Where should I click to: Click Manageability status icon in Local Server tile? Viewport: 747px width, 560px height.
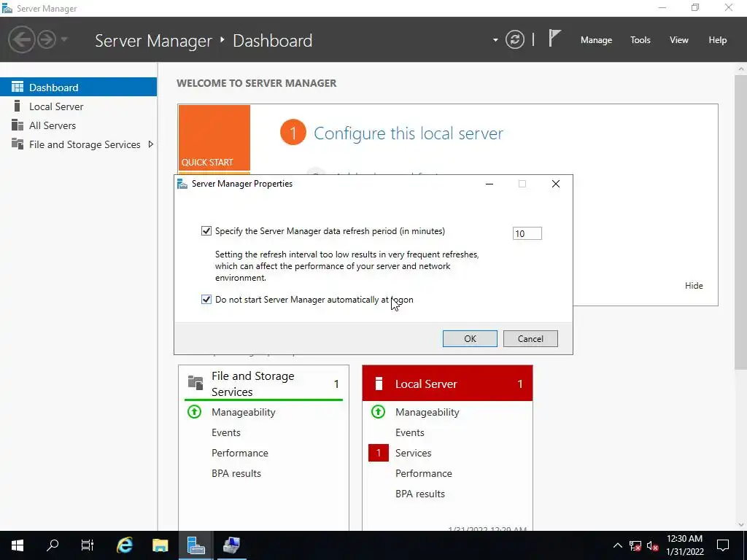pyautogui.click(x=379, y=411)
